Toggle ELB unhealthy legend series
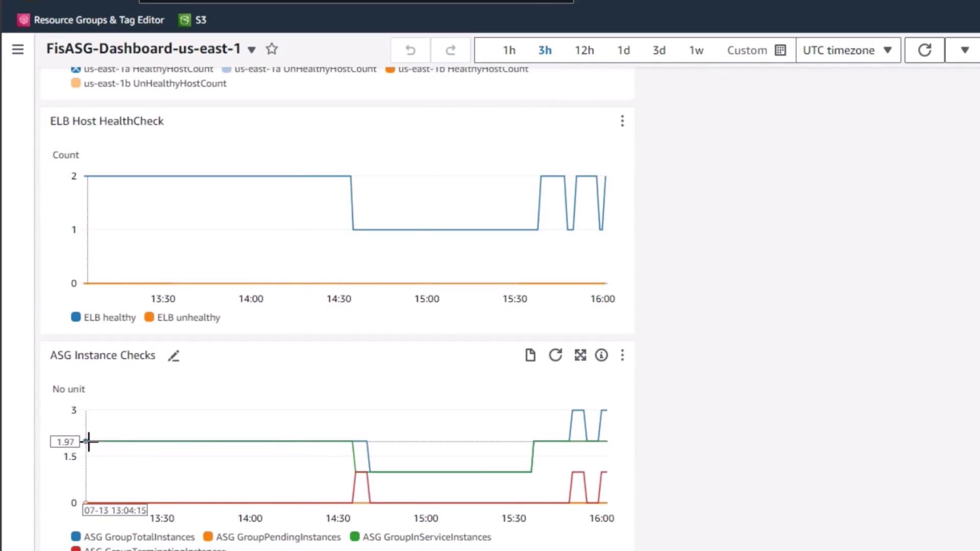Screen dimensions: 980x551 coord(182,317)
